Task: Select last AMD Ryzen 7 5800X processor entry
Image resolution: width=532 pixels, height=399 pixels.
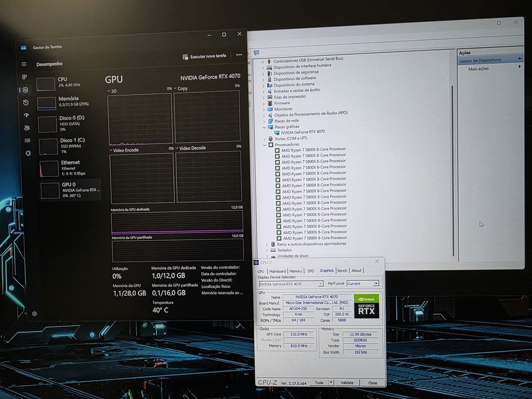Action: (315, 238)
